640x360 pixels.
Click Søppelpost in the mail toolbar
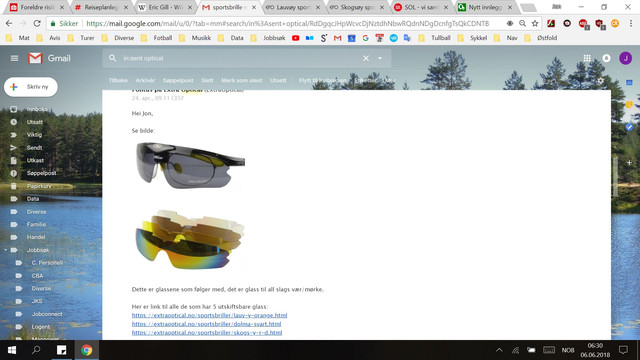[178, 80]
